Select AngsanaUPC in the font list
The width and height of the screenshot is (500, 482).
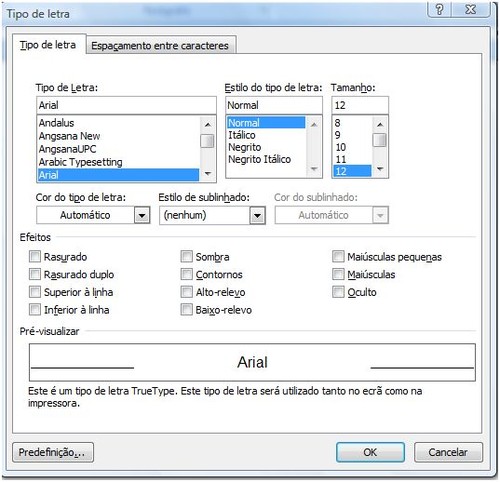(118, 149)
